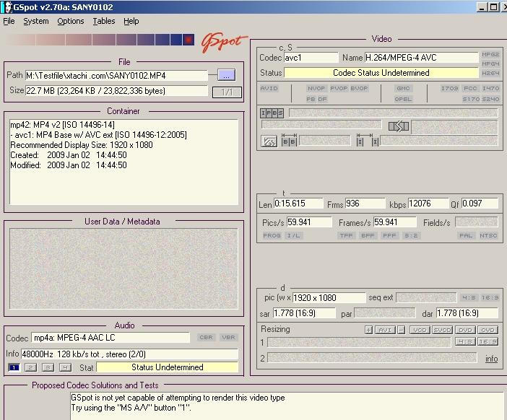The height and width of the screenshot is (420, 507).
Task: Click the I709 colorimetry indicator
Action: tap(449, 88)
